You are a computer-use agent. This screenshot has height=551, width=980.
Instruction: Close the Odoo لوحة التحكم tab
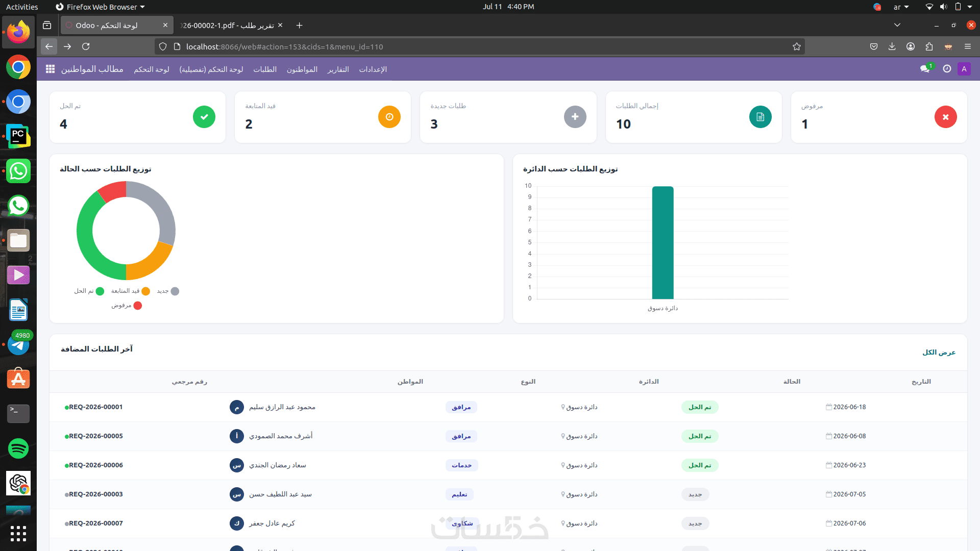(x=165, y=25)
